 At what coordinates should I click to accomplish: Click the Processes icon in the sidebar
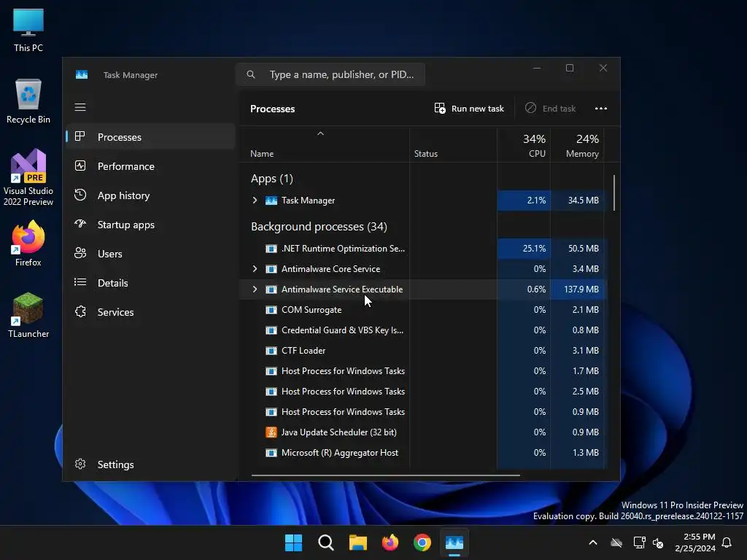(80, 136)
